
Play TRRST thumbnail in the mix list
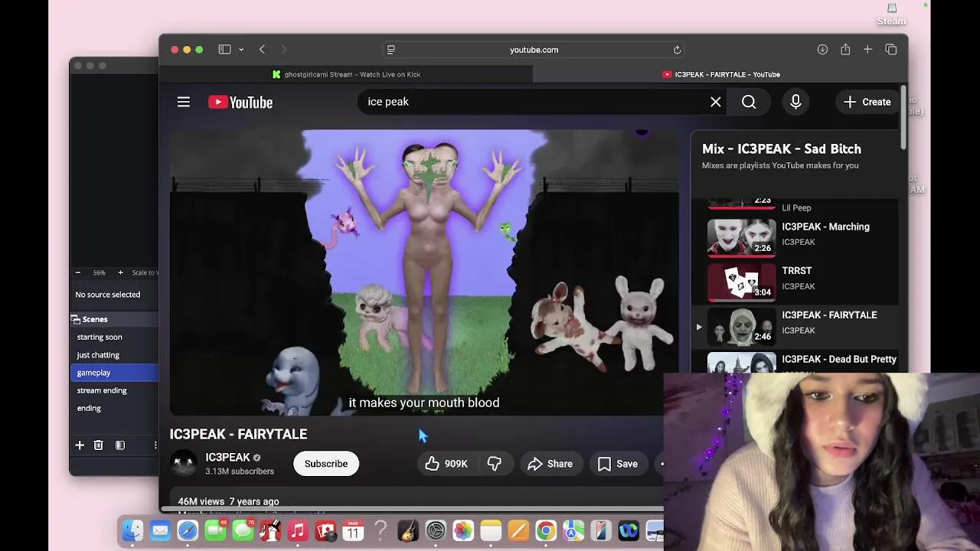click(741, 281)
